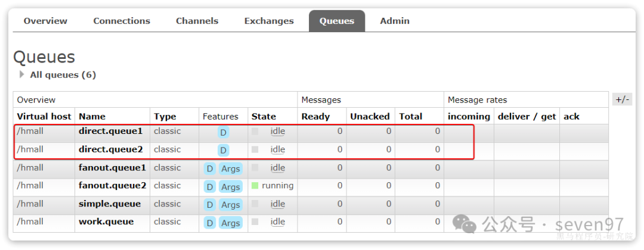The width and height of the screenshot is (644, 250).
Task: Click the Unacked count of fanout.queue1
Action: point(389,168)
